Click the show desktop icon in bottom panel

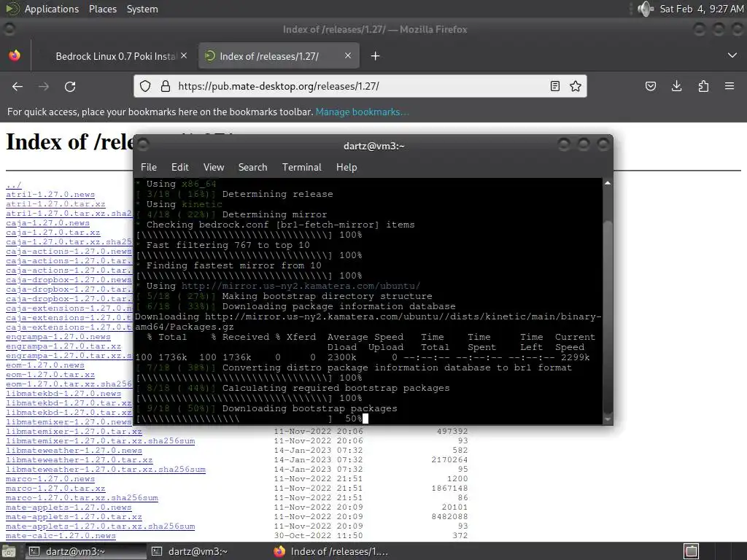pyautogui.click(x=8, y=551)
